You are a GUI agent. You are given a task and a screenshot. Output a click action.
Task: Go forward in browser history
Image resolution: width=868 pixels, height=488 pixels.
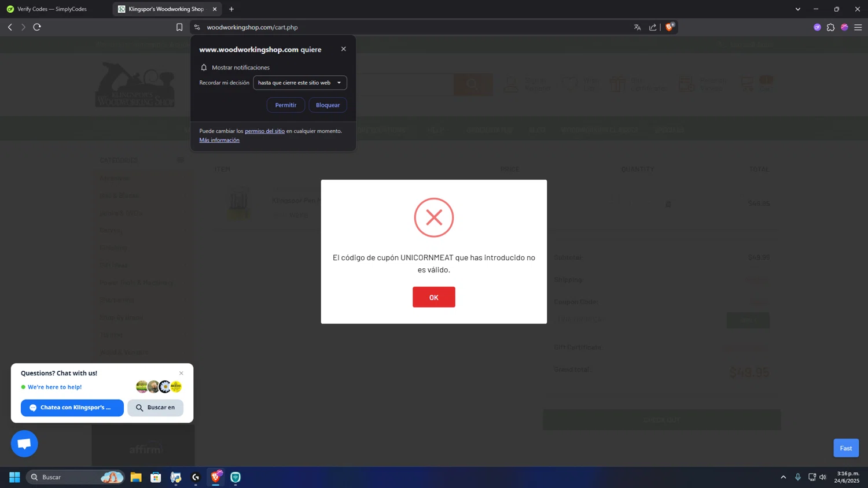tap(23, 27)
